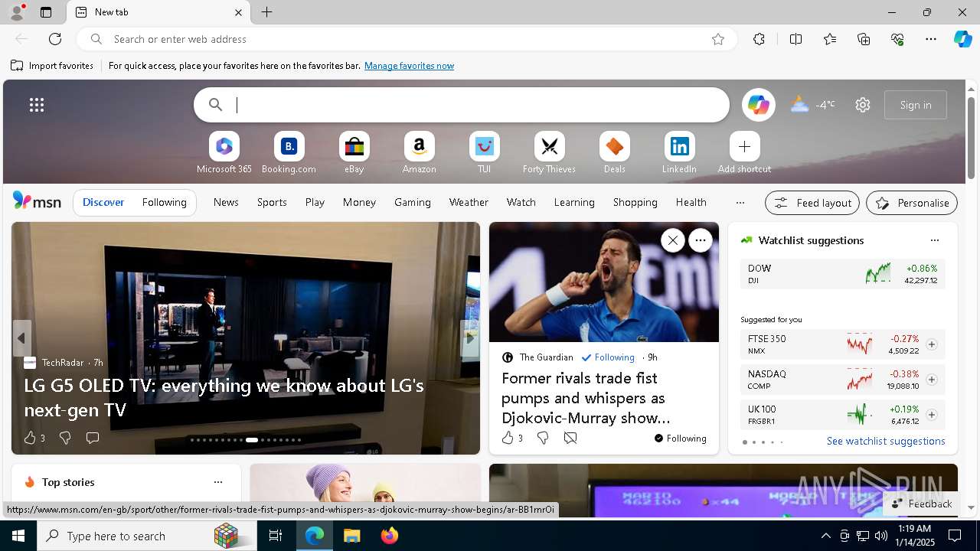Open Personalise settings
Screen dimensions: 980x551
click(911, 203)
